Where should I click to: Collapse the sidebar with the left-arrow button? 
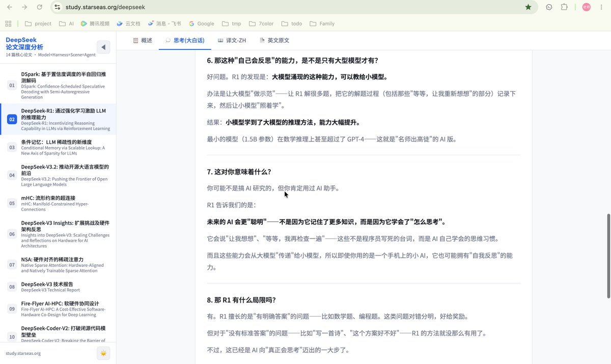tap(103, 47)
